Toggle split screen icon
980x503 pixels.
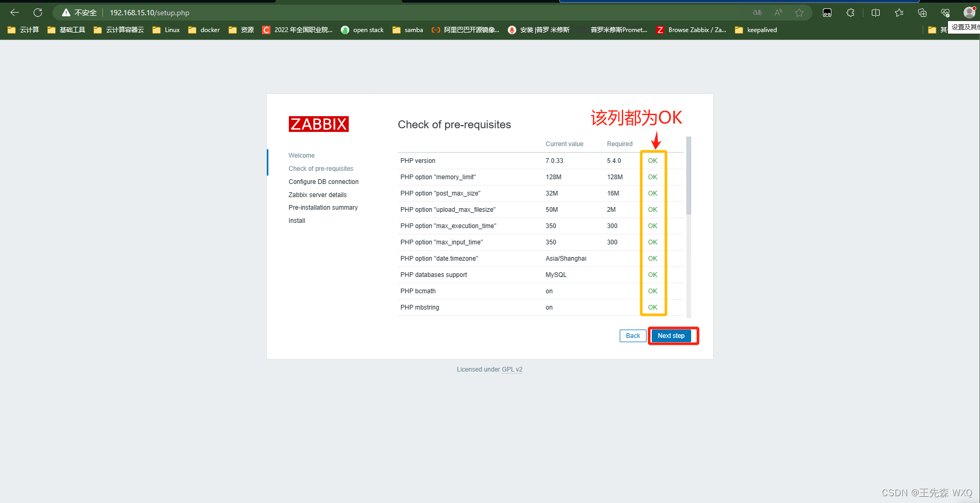click(875, 13)
